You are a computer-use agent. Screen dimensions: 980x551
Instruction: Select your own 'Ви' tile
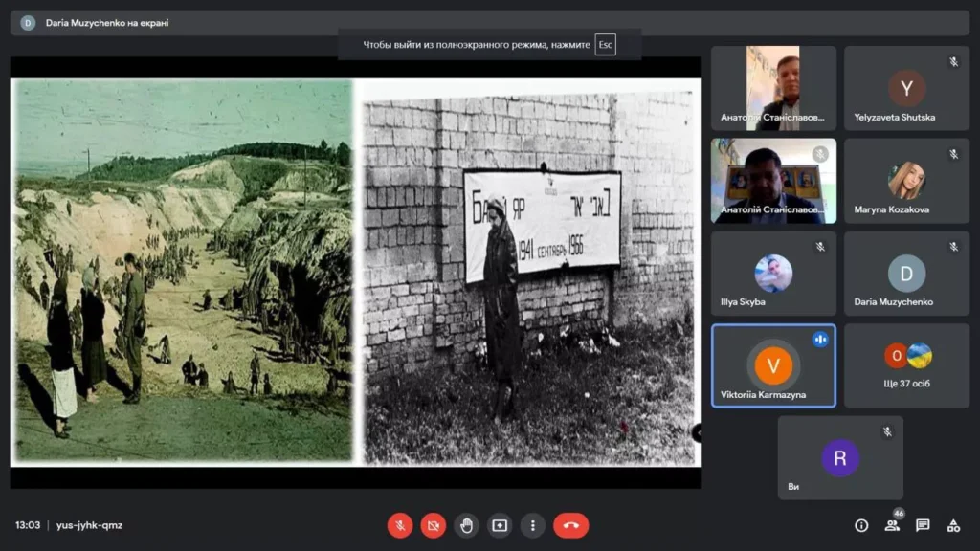coord(840,458)
